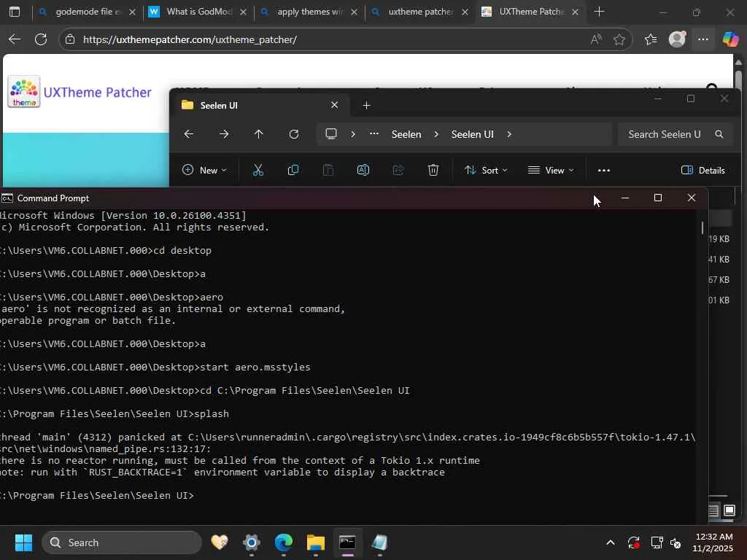Open the Windows Start menu
747x560 pixels.
[23, 542]
